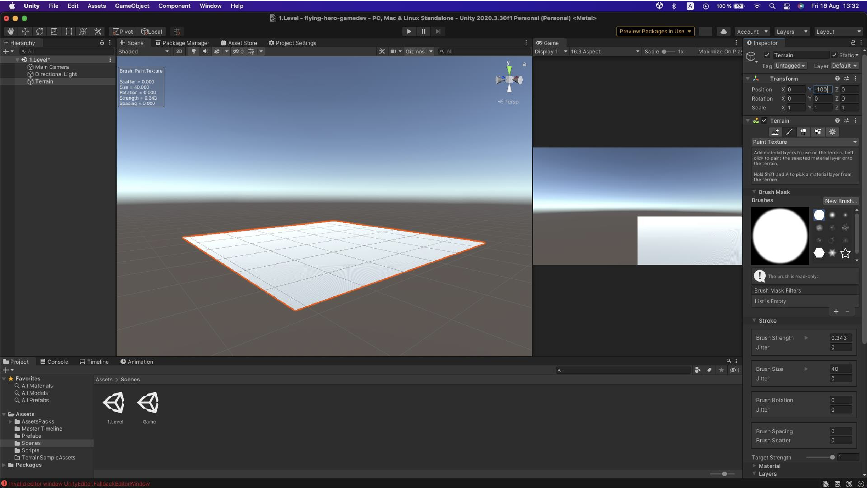
Task: Select the Rotate tool
Action: point(40,32)
